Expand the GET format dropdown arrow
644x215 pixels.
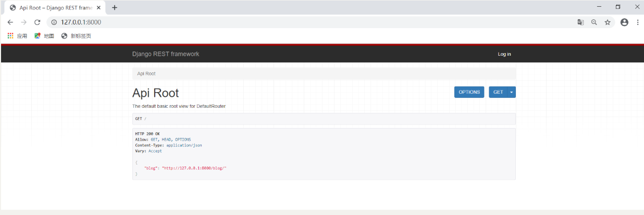tap(512, 92)
